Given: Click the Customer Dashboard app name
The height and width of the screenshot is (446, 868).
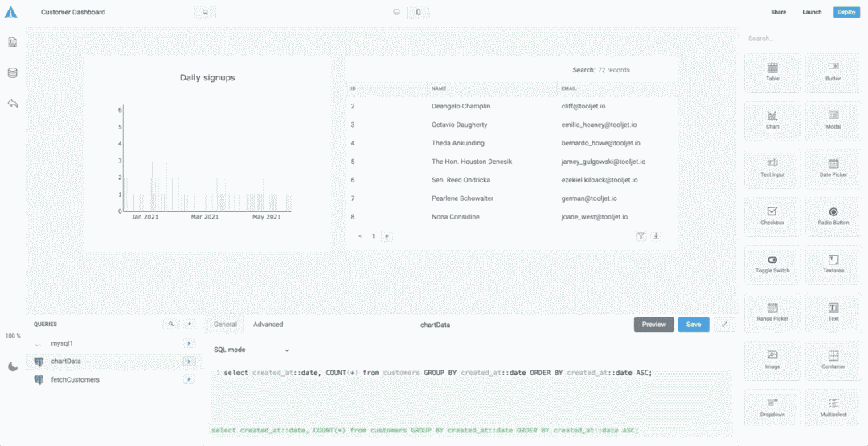Looking at the screenshot, I should pos(73,12).
